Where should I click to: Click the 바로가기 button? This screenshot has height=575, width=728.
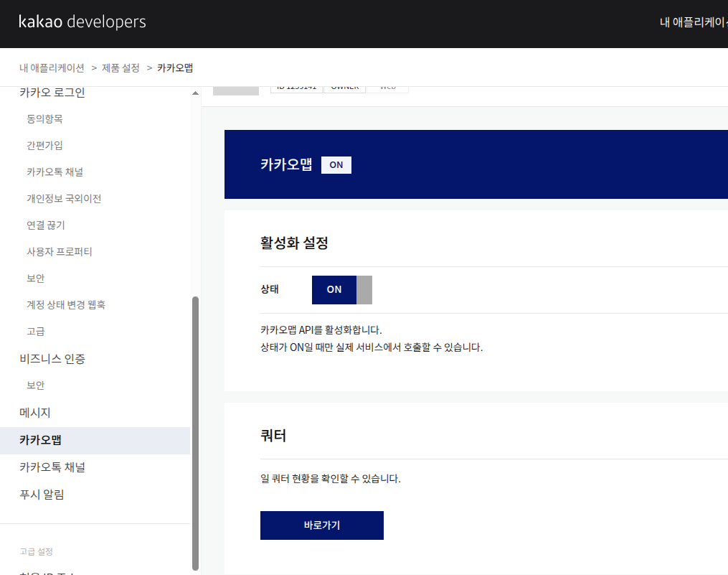point(322,525)
